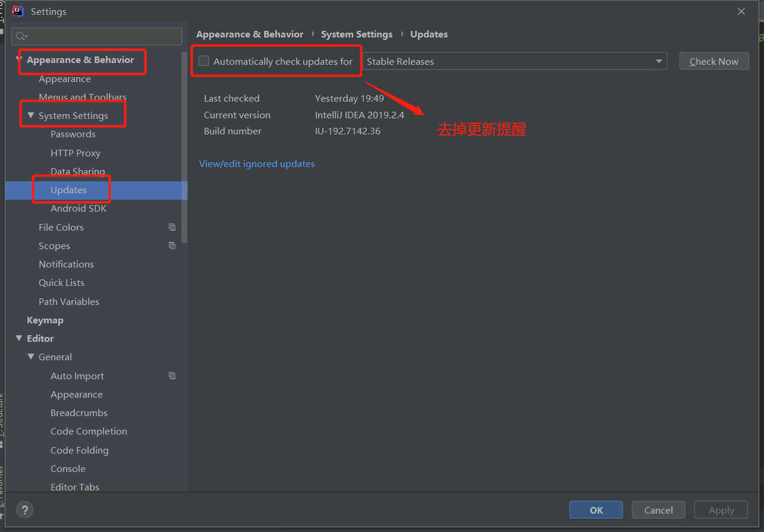The image size is (764, 532).
Task: Click the Build number label
Action: (232, 131)
